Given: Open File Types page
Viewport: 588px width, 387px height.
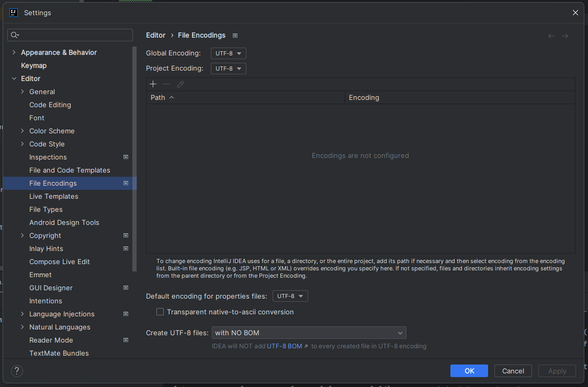Looking at the screenshot, I should pyautogui.click(x=46, y=210).
